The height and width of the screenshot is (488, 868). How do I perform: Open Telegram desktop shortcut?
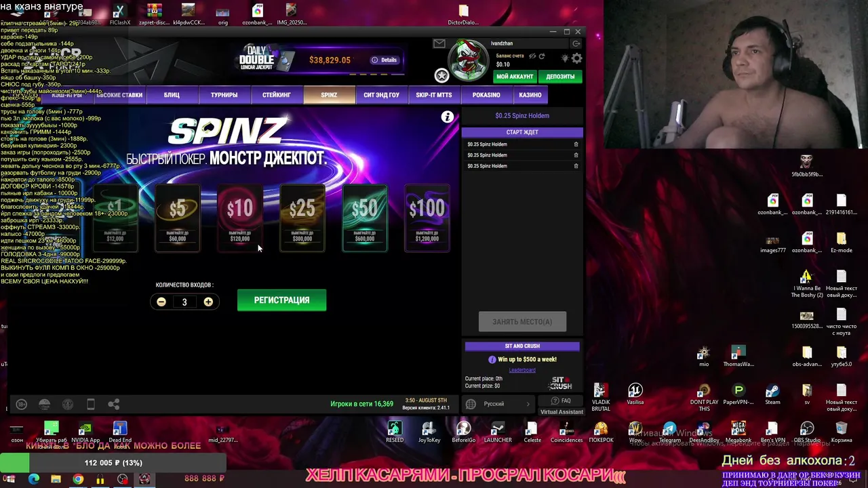click(670, 432)
